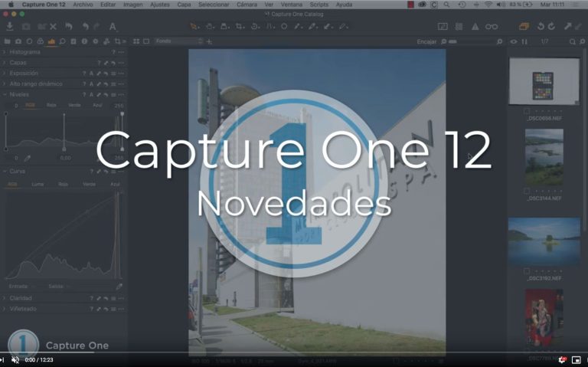The width and height of the screenshot is (588, 367).
Task: Select the Crop cursor tool
Action: click(239, 26)
